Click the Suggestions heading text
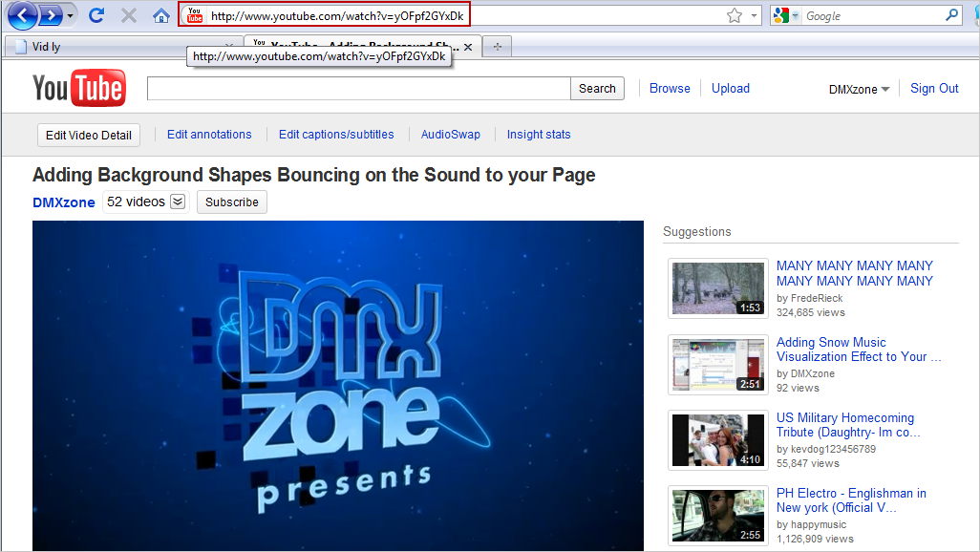This screenshot has height=552, width=980. point(697,231)
